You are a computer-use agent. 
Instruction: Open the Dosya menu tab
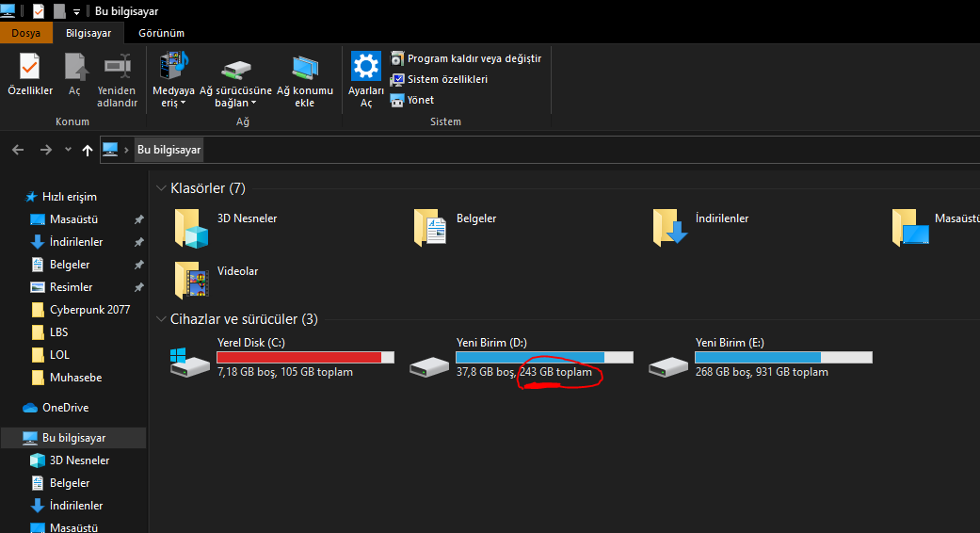[x=26, y=33]
